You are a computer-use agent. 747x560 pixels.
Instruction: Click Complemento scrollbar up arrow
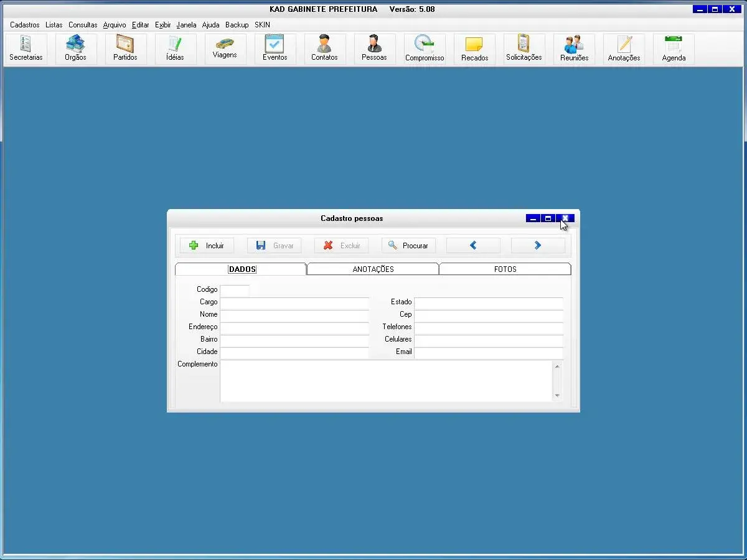(x=557, y=366)
